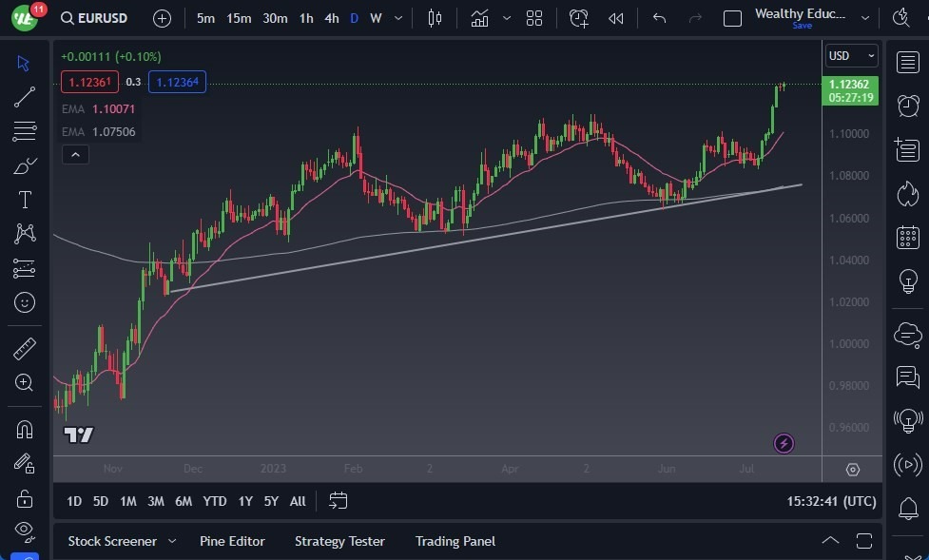This screenshot has height=560, width=929.
Task: Switch to the Pine Editor tab
Action: click(x=232, y=541)
